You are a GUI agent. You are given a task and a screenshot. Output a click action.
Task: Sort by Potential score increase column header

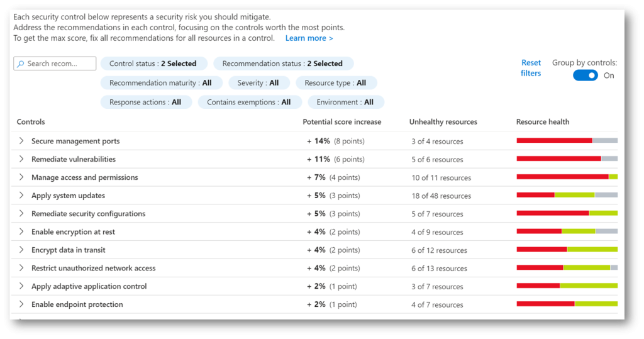point(341,121)
